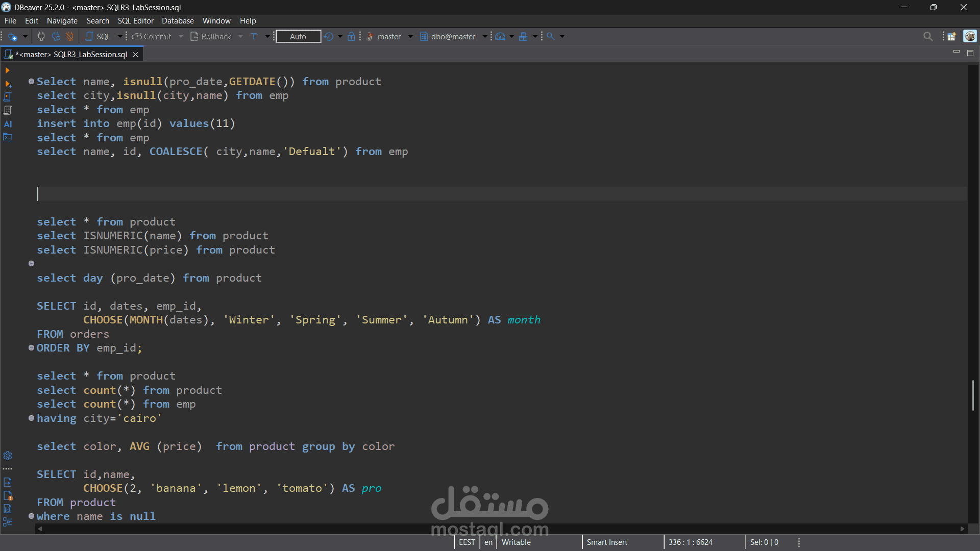Run the SQL script icon
This screenshot has height=551, width=980.
click(8, 97)
